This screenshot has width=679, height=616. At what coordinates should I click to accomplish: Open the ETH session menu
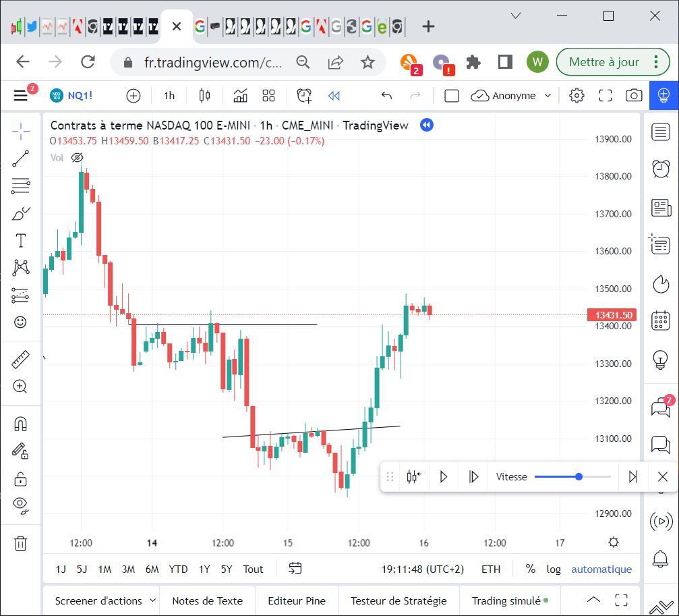(x=491, y=569)
